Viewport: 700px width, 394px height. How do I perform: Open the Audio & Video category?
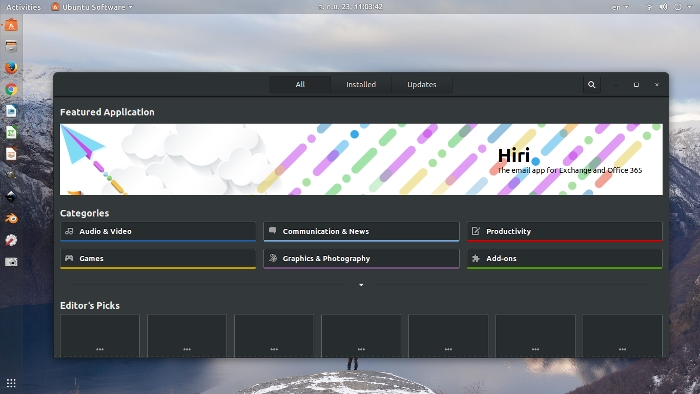[158, 232]
